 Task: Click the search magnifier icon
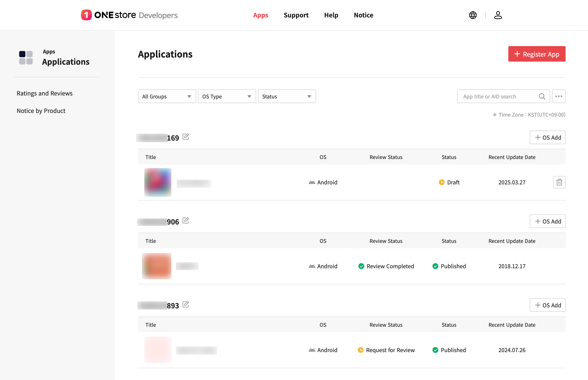click(x=542, y=96)
